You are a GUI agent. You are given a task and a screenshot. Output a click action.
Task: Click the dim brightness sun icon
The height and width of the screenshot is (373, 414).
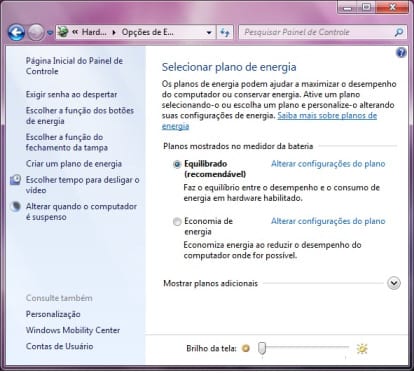point(246,349)
